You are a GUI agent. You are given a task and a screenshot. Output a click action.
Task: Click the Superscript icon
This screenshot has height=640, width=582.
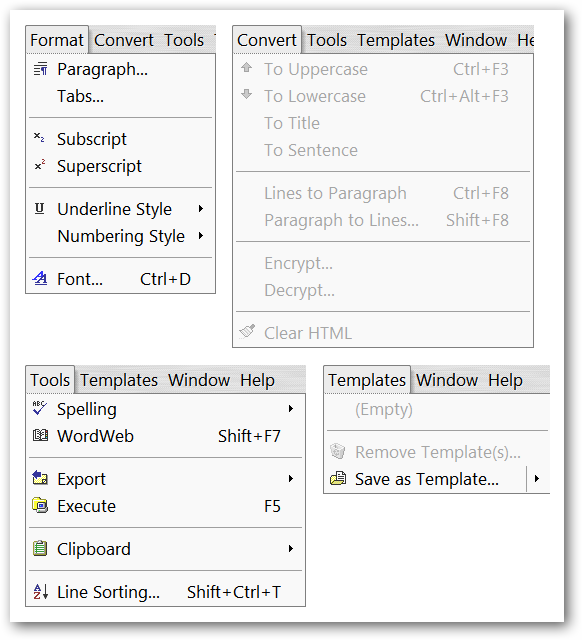40,165
